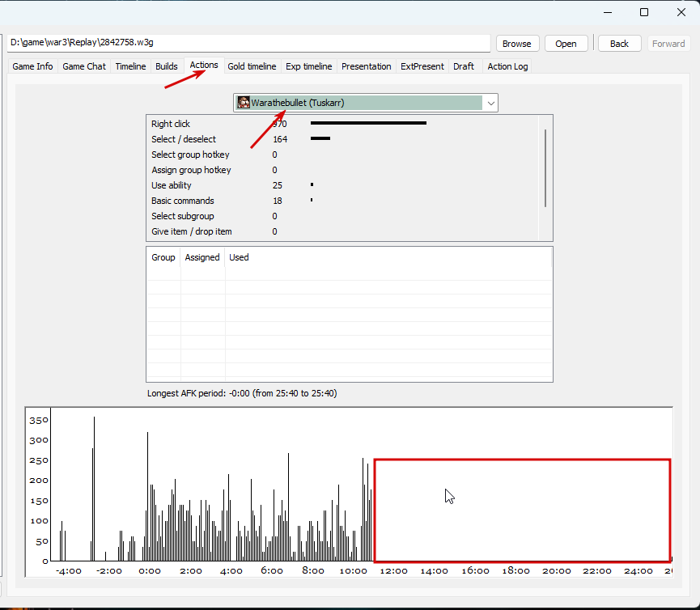The width and height of the screenshot is (700, 610).
Task: Click the 0:00 label on chart axis
Action: pos(150,570)
